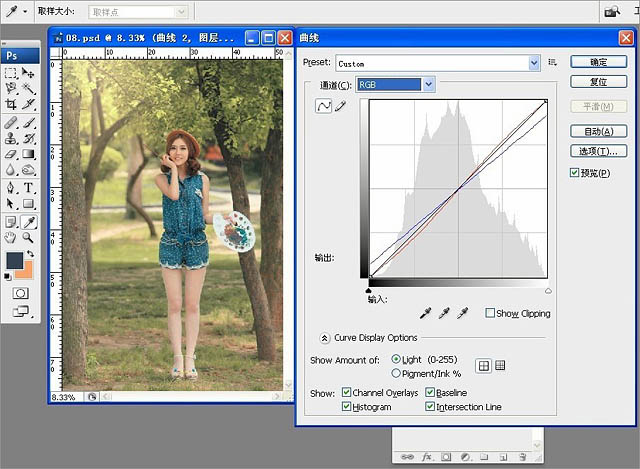Image resolution: width=640 pixels, height=469 pixels.
Task: Enable the Show Clipping checkbox
Action: pos(490,313)
